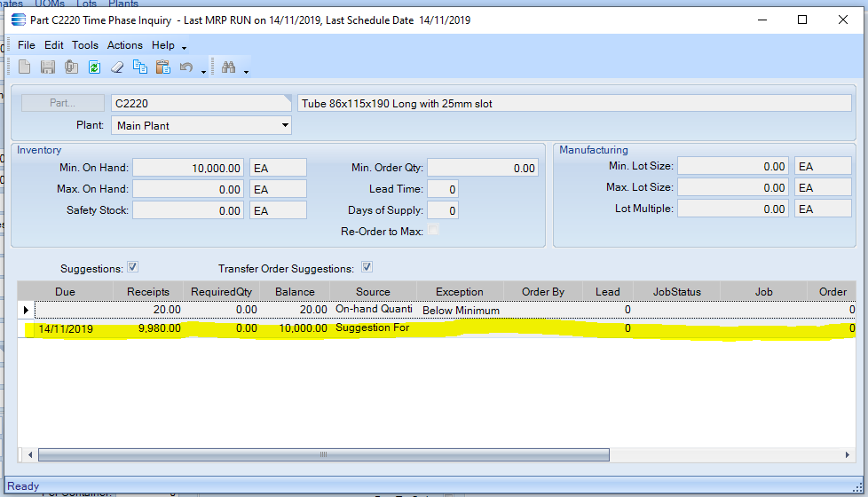Click the Exception column header

point(460,292)
